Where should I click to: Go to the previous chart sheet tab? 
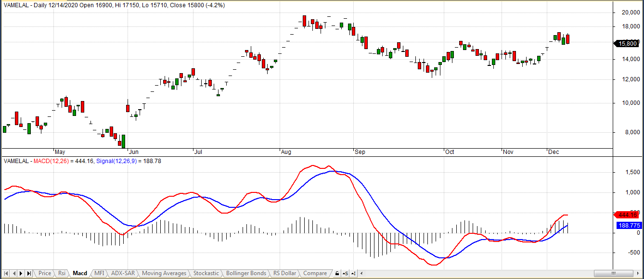point(13,273)
